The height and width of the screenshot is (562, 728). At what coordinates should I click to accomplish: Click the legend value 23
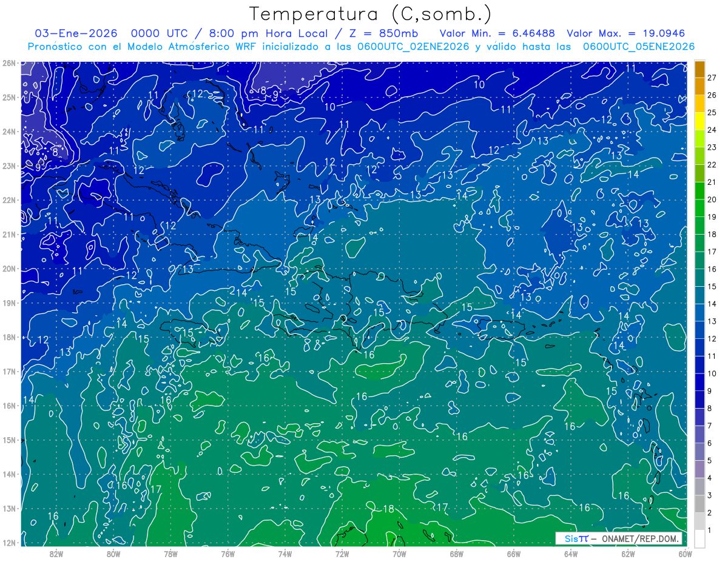[712, 147]
